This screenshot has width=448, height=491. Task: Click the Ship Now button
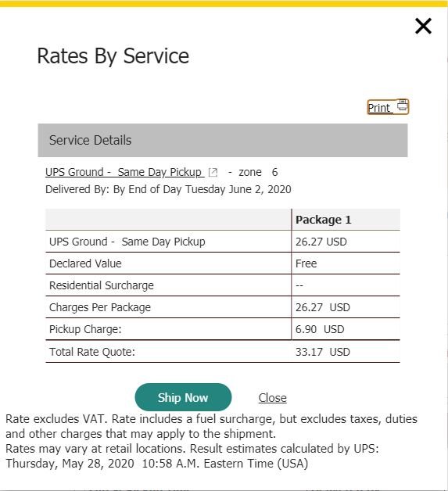[x=183, y=397]
